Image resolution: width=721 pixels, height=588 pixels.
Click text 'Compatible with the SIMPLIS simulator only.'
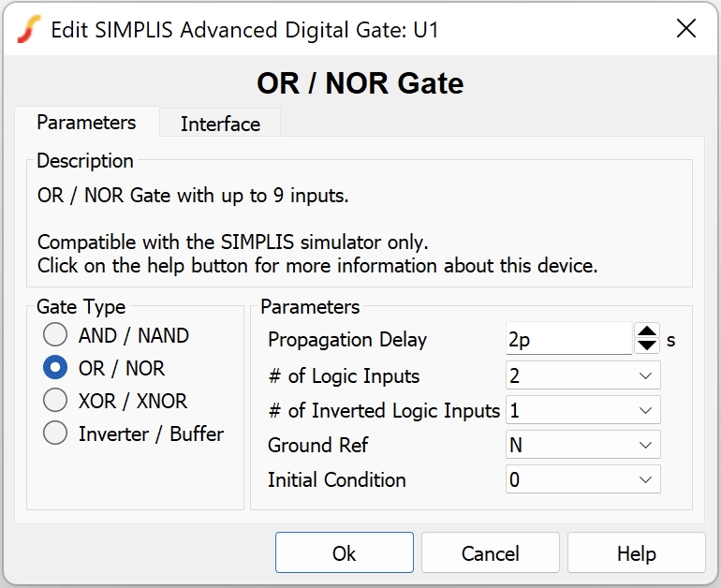tap(232, 242)
